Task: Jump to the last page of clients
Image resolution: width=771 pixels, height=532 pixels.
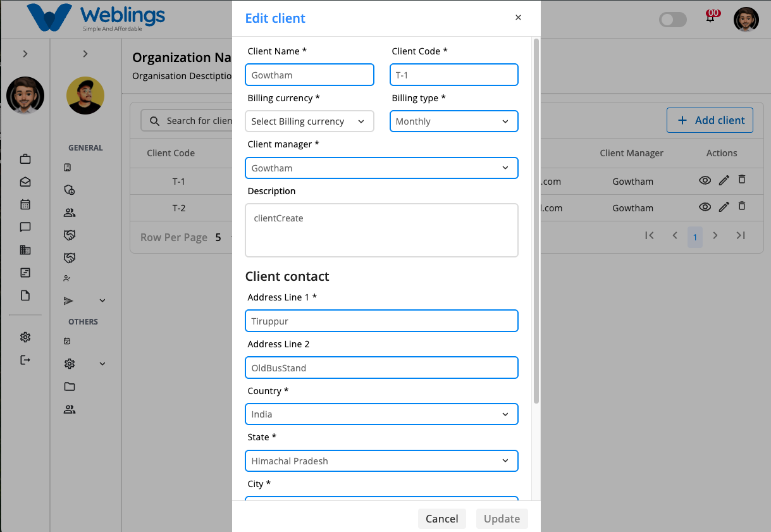Action: 741,236
